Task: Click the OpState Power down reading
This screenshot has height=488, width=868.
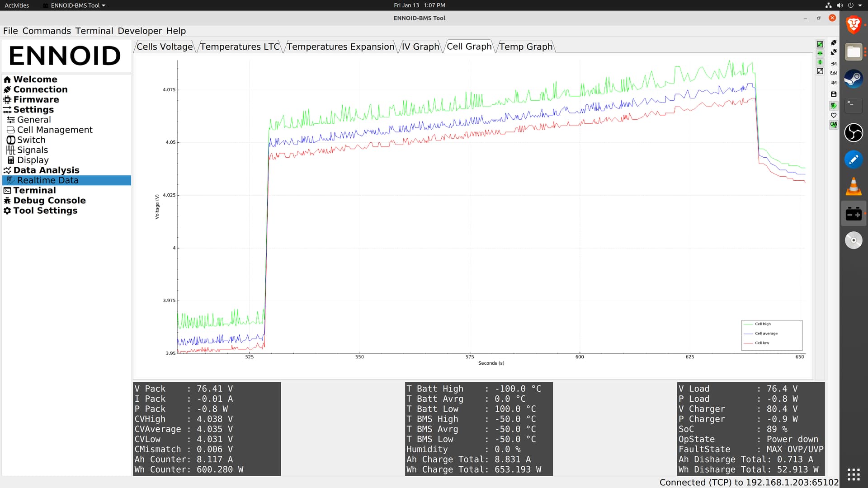Action: point(748,439)
